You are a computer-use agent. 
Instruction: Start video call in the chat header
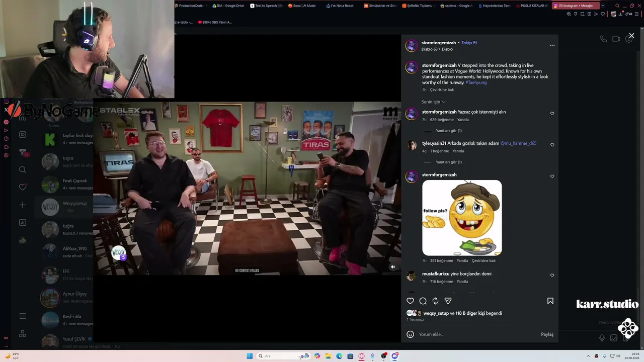coord(616,39)
